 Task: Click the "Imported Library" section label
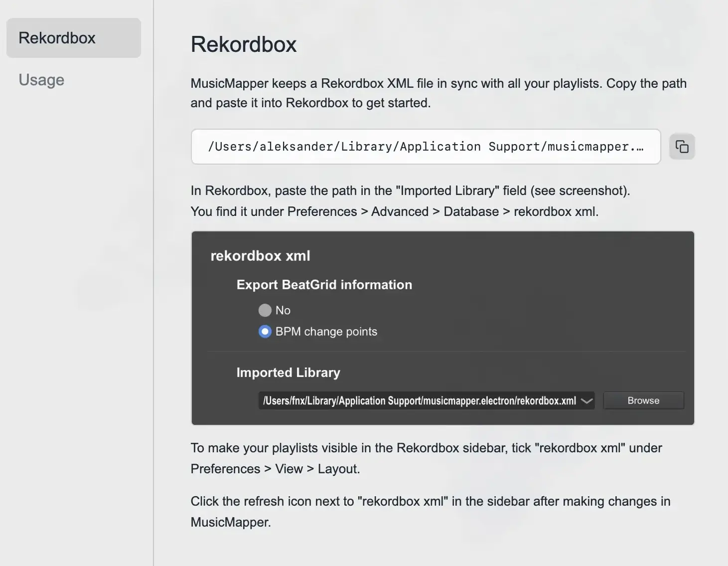coord(288,372)
